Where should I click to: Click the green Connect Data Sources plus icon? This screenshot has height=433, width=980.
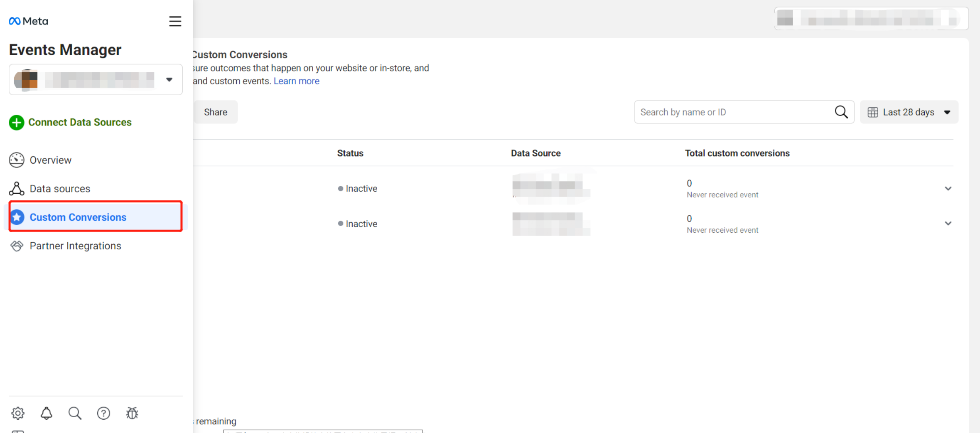pos(17,122)
